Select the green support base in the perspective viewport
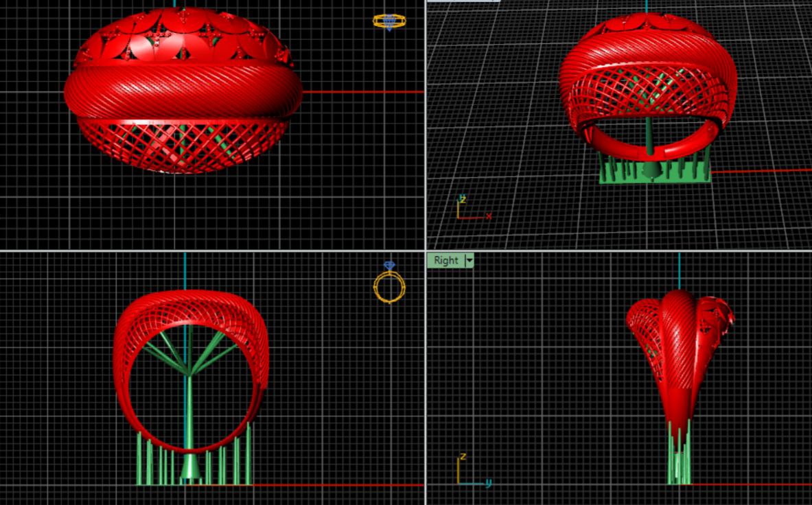The width and height of the screenshot is (812, 505). (x=655, y=172)
